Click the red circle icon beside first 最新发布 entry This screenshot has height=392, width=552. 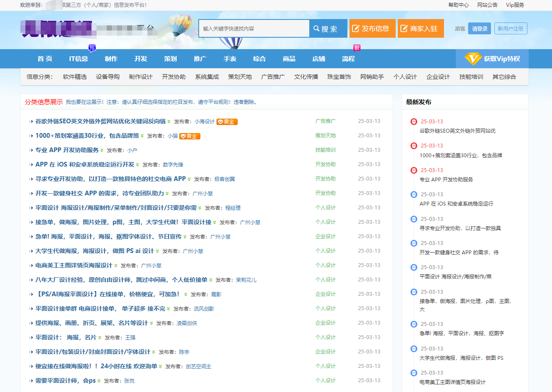pos(413,122)
